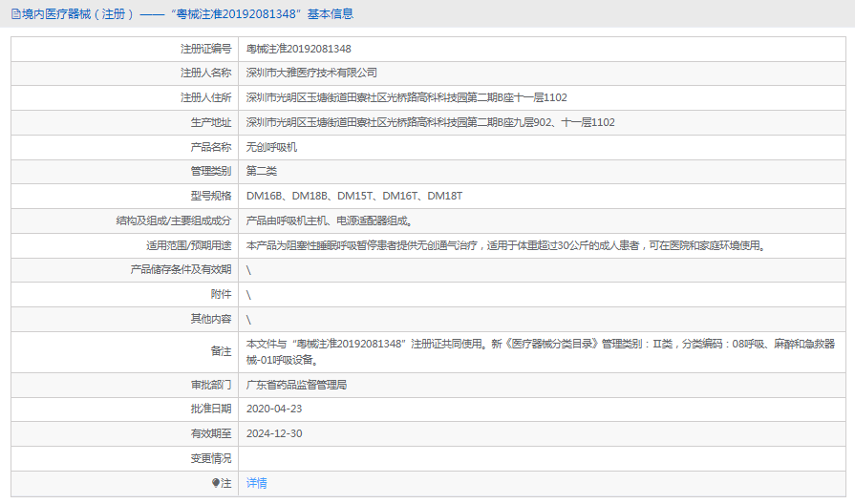Click the lightbulb icon beside 注
Image resolution: width=855 pixels, height=504 pixels.
[215, 483]
